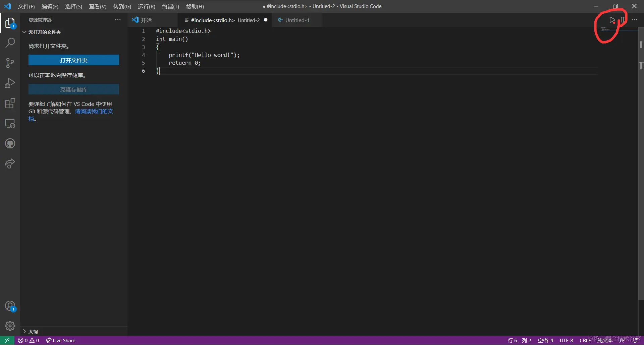Click line number 3 in gutter
Screen dimensions: 644x345
click(x=143, y=47)
